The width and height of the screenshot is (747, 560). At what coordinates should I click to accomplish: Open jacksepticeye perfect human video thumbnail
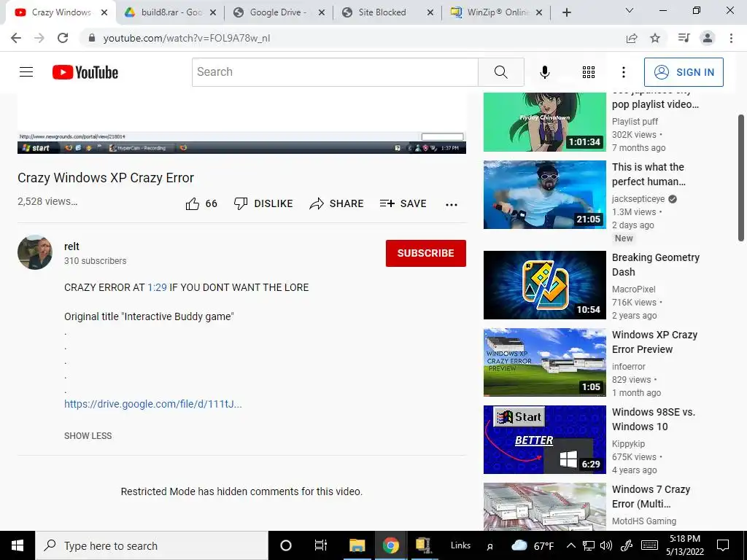[x=544, y=194]
